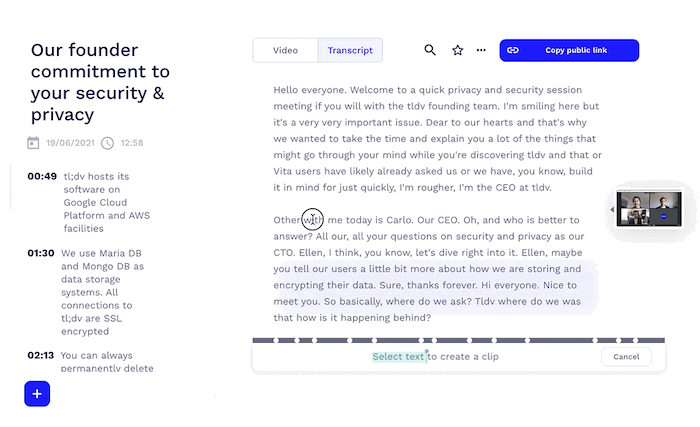Open the floating video call thumbnail
The height and width of the screenshot is (427, 700).
coord(648,208)
